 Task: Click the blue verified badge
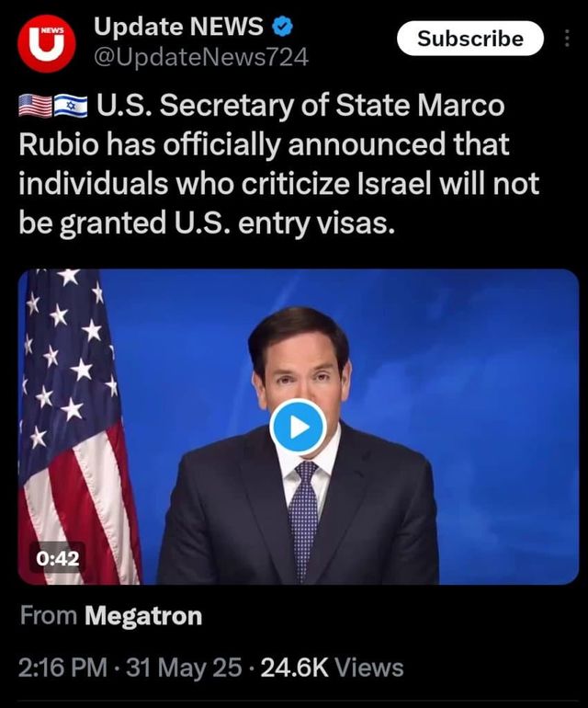point(283,27)
